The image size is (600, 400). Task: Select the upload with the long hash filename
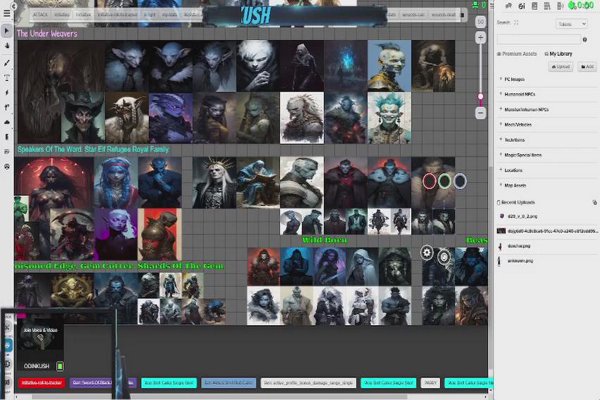tap(547, 231)
